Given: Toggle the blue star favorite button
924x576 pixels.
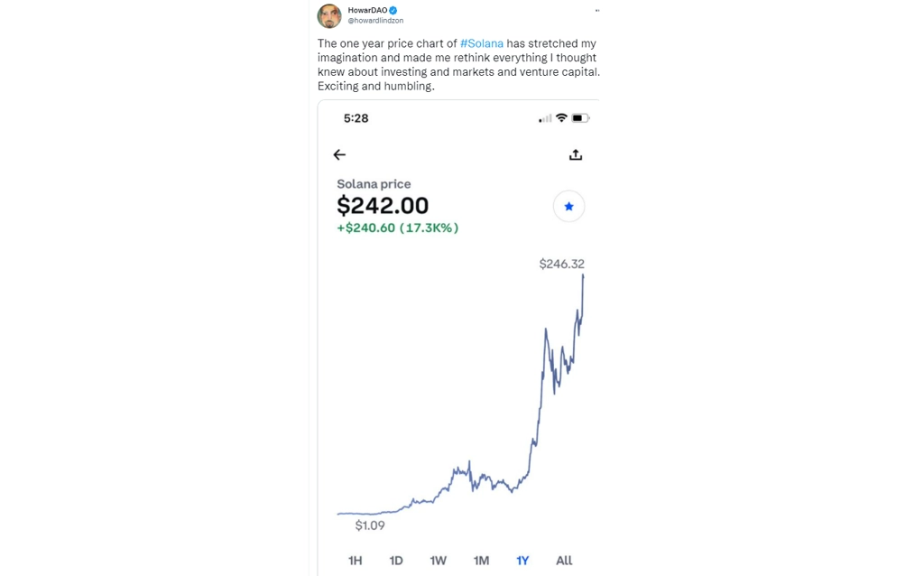Looking at the screenshot, I should click(x=568, y=207).
